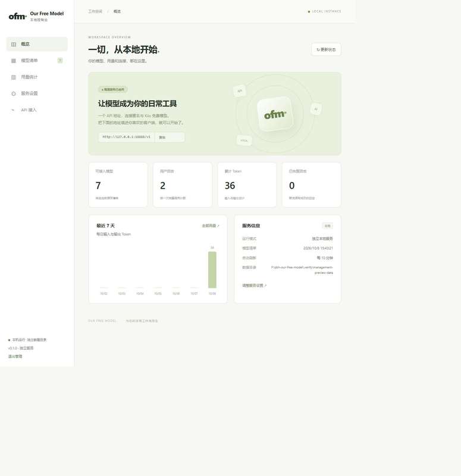461x476 pixels.
Task: Click the service settings clock icon
Action: 13,93
